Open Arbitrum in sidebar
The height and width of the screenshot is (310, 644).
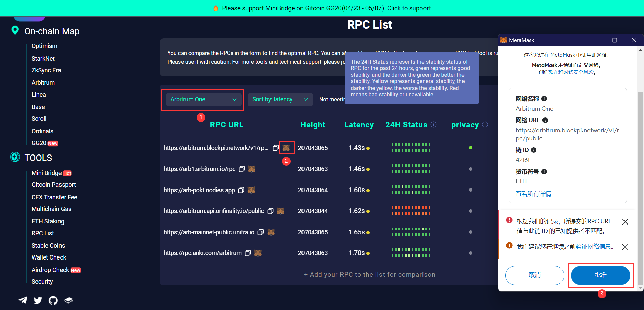pos(43,83)
